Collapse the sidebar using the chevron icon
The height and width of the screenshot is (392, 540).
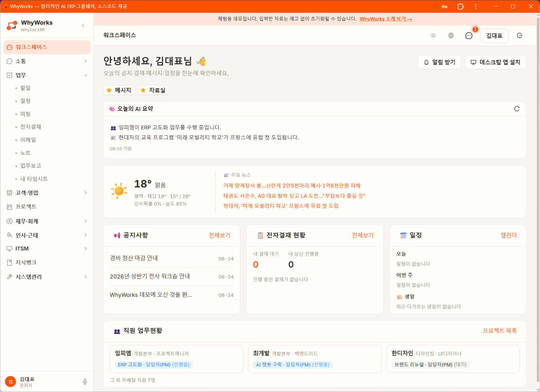(83, 26)
